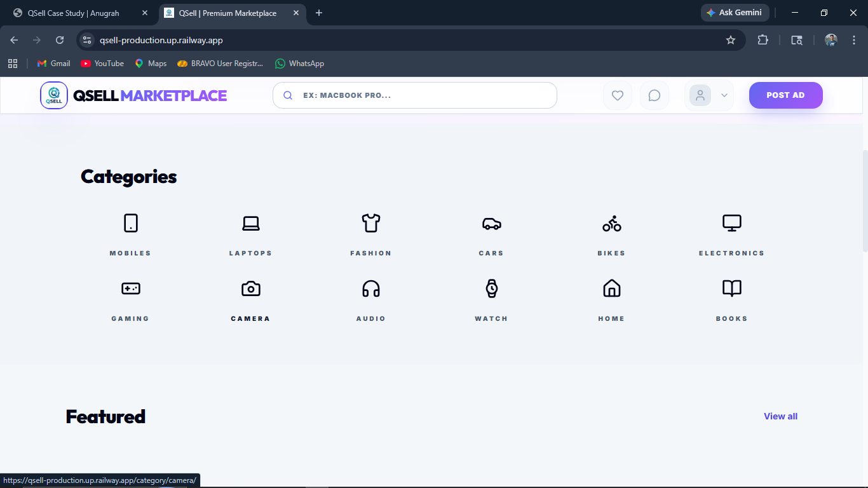Click the QSell logo icon
Viewport: 868px width, 488px height.
[x=54, y=95]
